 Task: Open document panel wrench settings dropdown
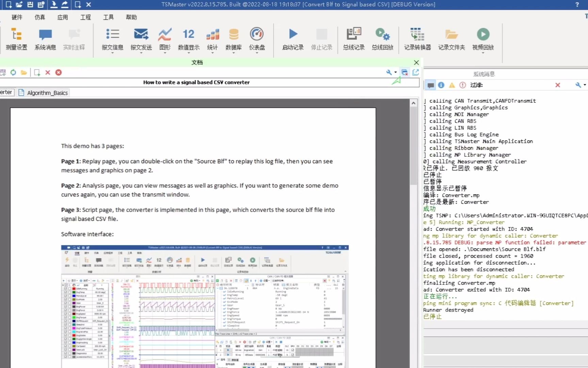point(391,72)
